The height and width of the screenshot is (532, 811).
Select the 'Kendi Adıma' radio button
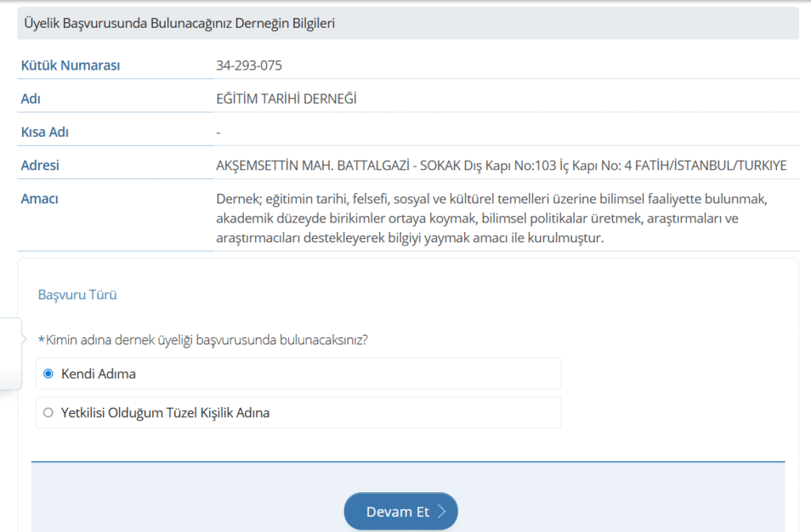point(48,374)
